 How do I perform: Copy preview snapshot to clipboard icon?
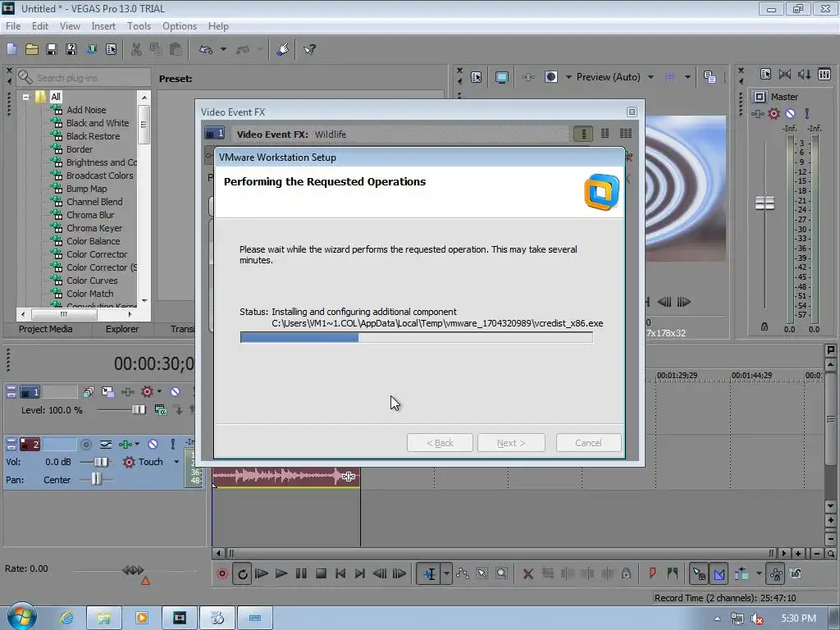pyautogui.click(x=710, y=77)
